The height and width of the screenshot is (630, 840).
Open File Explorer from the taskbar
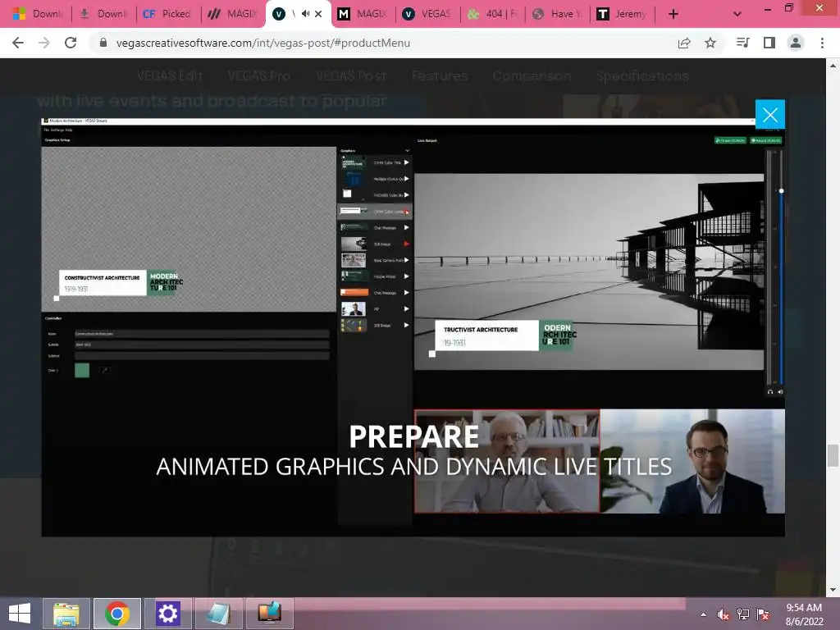click(66, 614)
